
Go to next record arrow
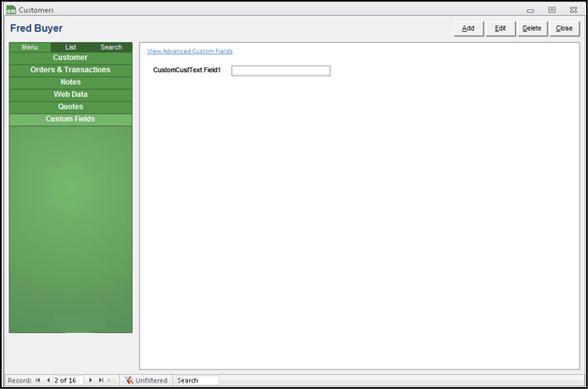point(91,381)
